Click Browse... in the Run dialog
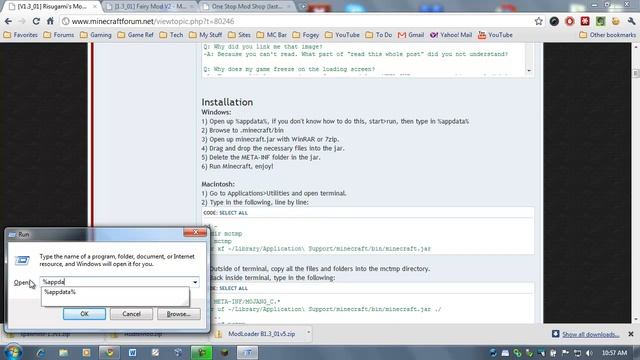The width and height of the screenshot is (640, 360). 179,314
